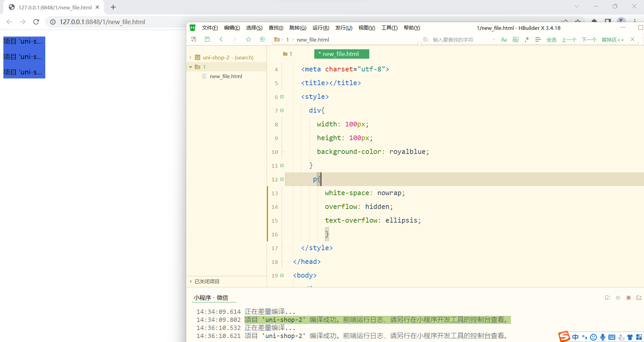This screenshot has height=342, width=644.
Task: Fold the body tag at line 19
Action: point(282,275)
